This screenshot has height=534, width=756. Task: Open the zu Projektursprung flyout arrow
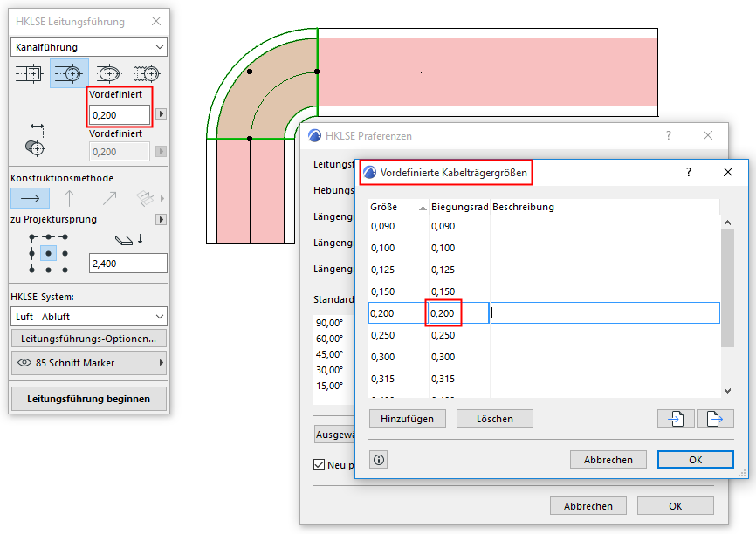point(162,219)
